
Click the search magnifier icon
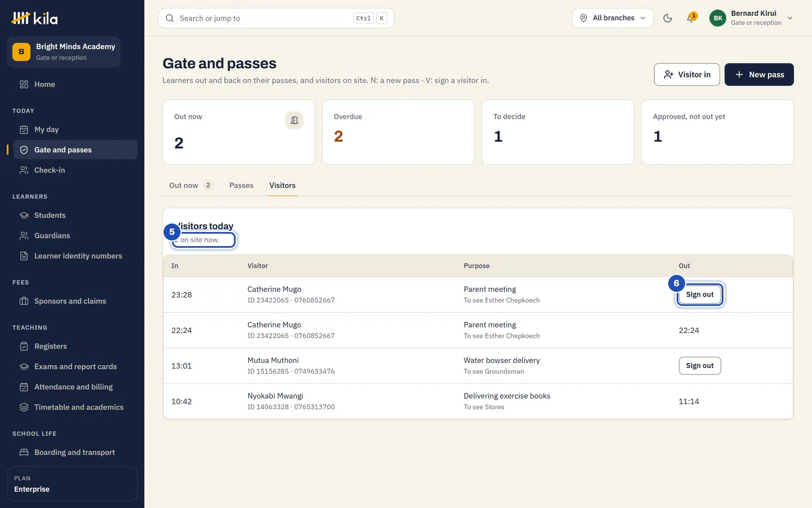click(170, 18)
